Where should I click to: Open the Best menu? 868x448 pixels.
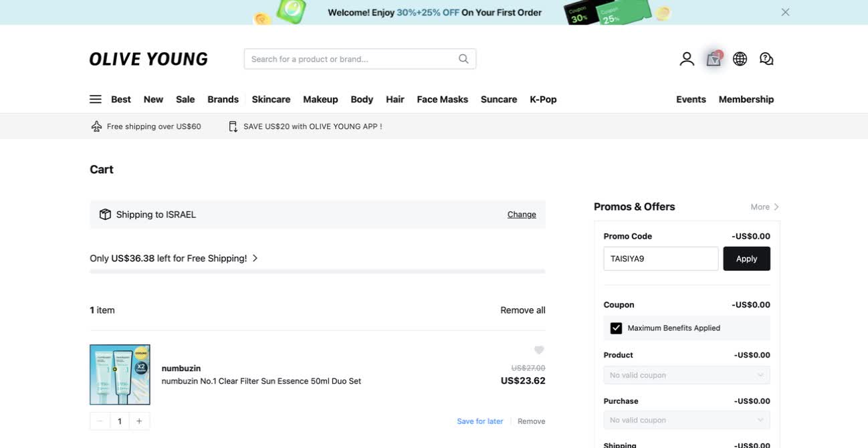click(121, 99)
